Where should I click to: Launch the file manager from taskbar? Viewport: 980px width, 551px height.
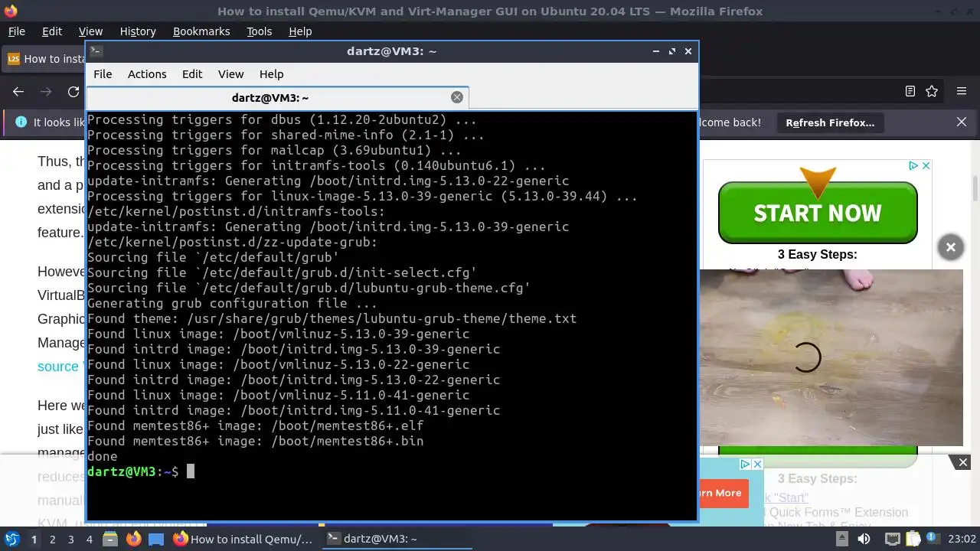point(110,539)
